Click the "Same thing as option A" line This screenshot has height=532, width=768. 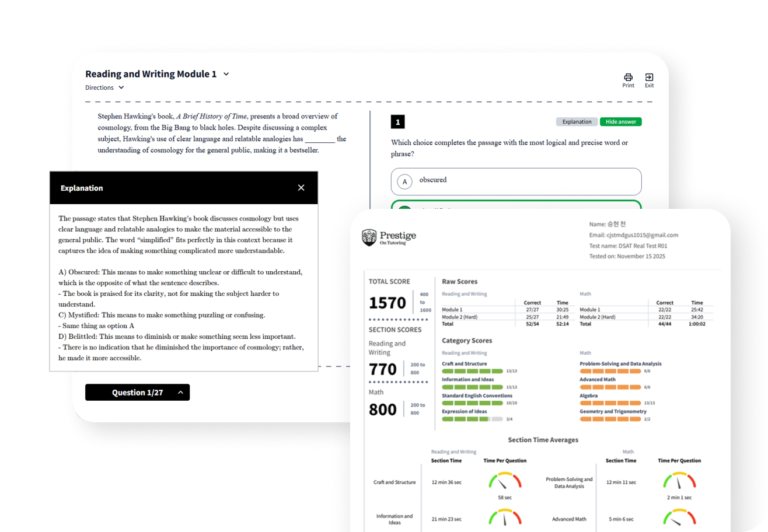click(x=96, y=325)
